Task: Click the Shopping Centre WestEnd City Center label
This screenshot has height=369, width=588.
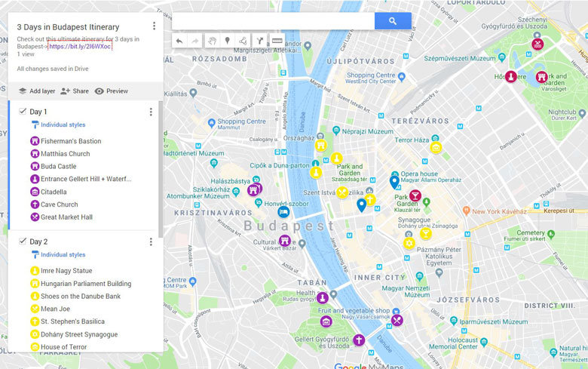Action: click(370, 78)
